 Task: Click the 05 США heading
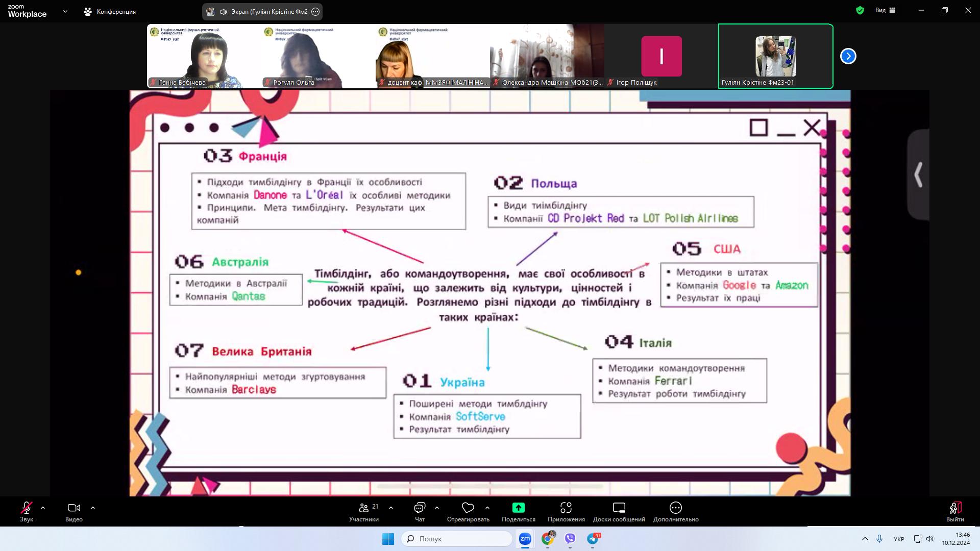(706, 248)
